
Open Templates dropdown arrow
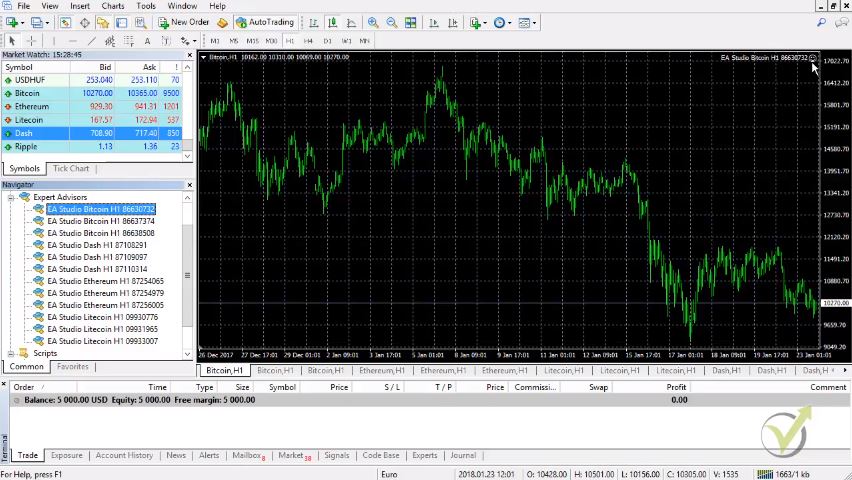[534, 23]
